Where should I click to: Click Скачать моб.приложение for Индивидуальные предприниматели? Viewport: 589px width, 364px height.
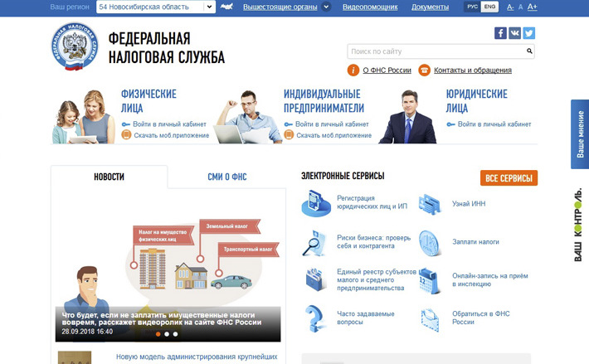[334, 135]
